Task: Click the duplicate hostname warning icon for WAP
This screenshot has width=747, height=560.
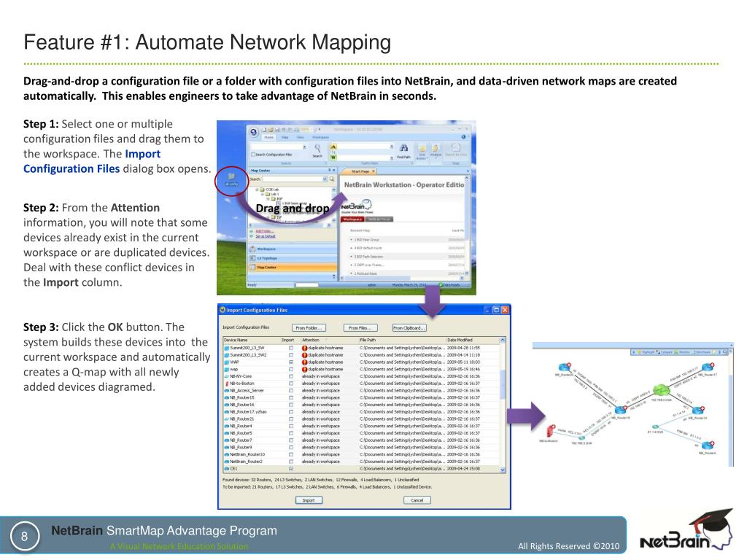Action: [304, 362]
